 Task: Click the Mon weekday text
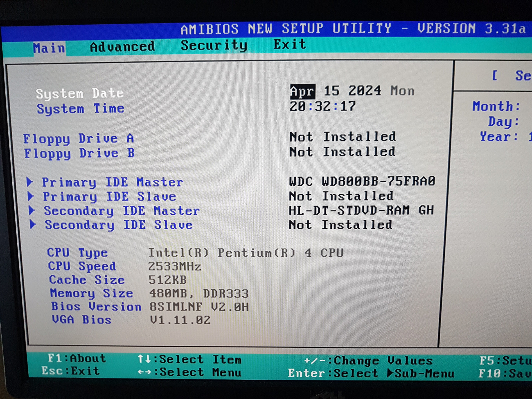[x=402, y=91]
